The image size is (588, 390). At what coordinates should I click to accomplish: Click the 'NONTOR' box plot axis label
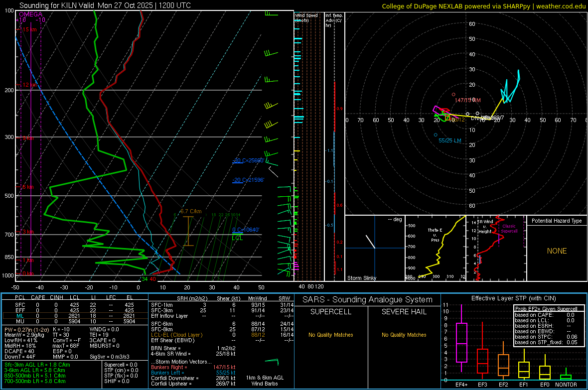pyautogui.click(x=566, y=385)
